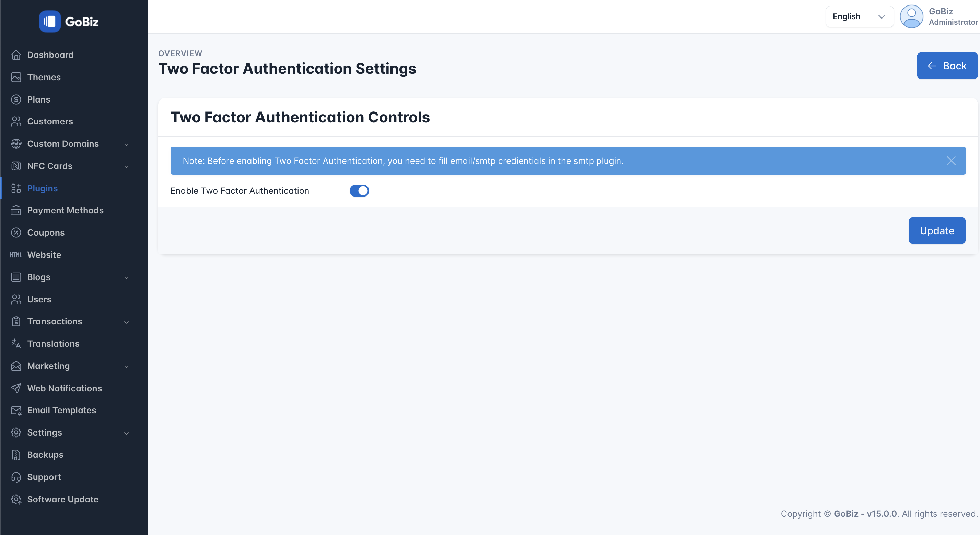Select Plugins from the sidebar
Viewport: 980px width, 535px height.
click(42, 188)
